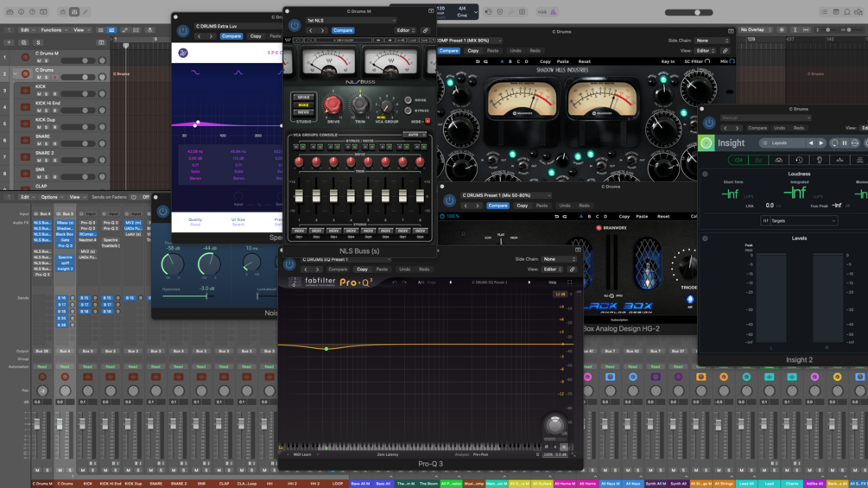Image resolution: width=868 pixels, height=488 pixels.
Task: Solo the KICK track in track list
Action: (47, 93)
